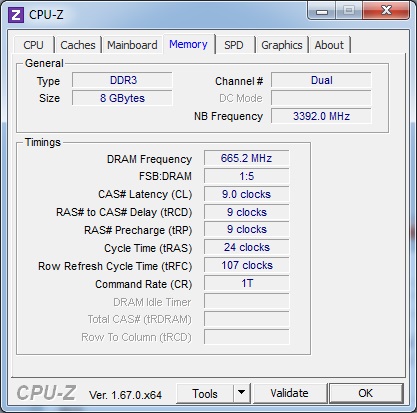Click the NB Frequency label

(x=229, y=116)
